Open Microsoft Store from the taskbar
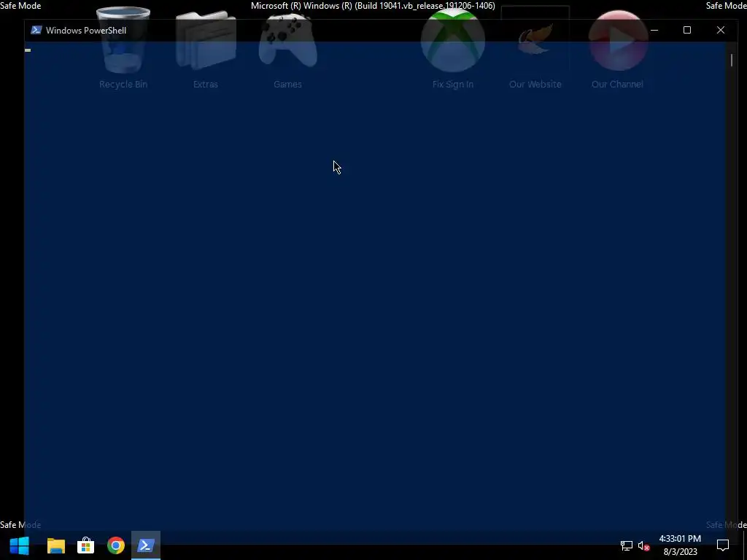747x560 pixels. [86, 545]
